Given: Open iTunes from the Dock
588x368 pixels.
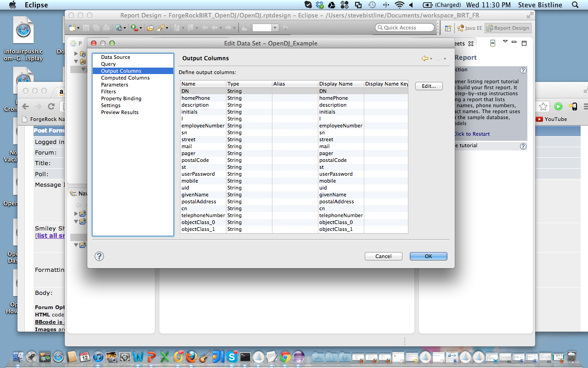Looking at the screenshot, I should [x=98, y=356].
